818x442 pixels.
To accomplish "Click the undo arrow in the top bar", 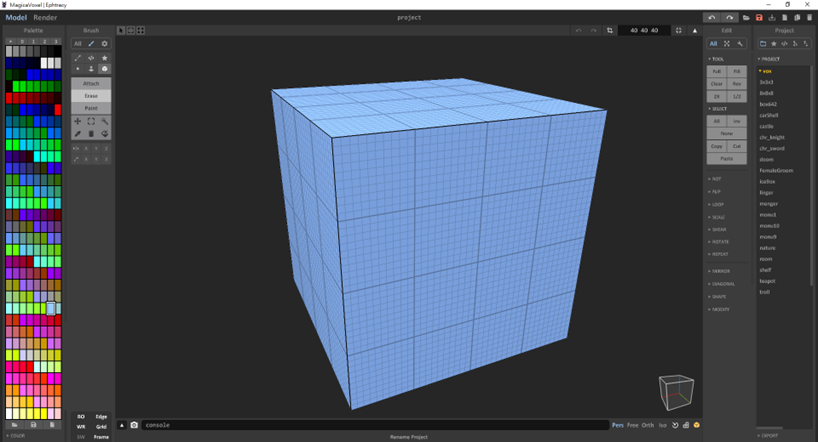I will coord(711,17).
